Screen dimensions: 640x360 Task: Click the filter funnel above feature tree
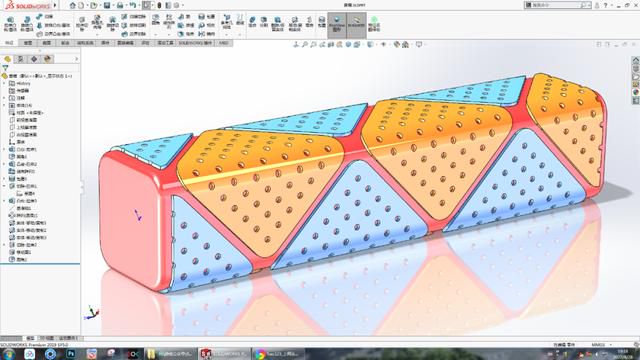[x=5, y=68]
